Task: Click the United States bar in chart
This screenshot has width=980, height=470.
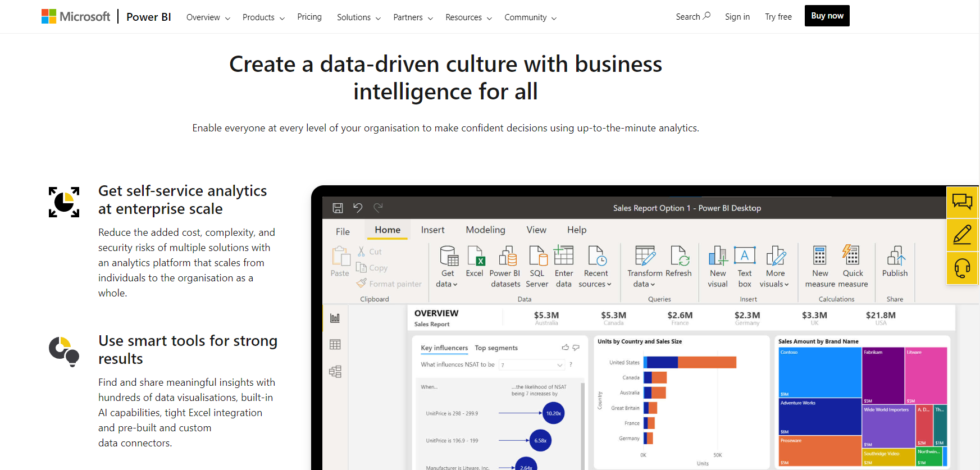Action: tap(691, 363)
